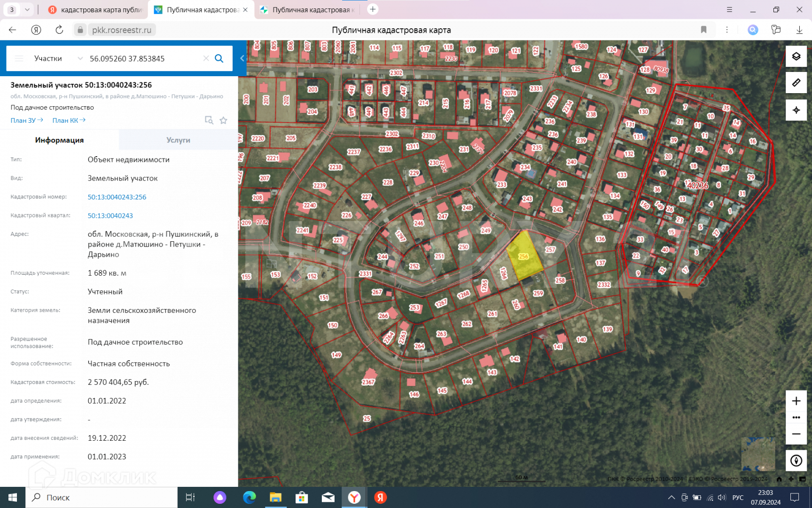Reset map compass orientation

[x=796, y=460]
